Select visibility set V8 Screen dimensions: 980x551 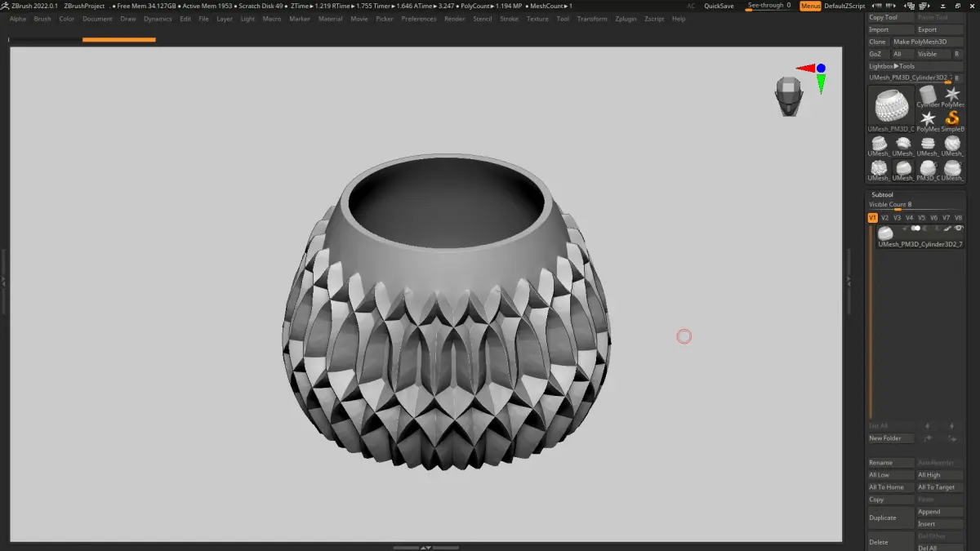958,218
